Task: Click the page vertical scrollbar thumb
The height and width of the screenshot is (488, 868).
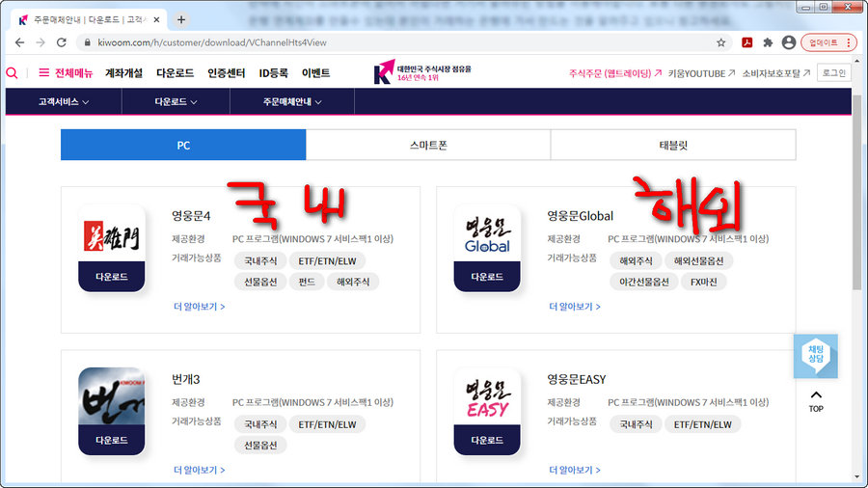Action: [857, 192]
